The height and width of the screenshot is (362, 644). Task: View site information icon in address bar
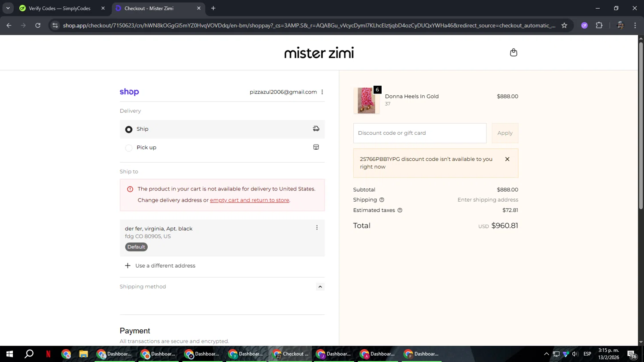(55, 25)
